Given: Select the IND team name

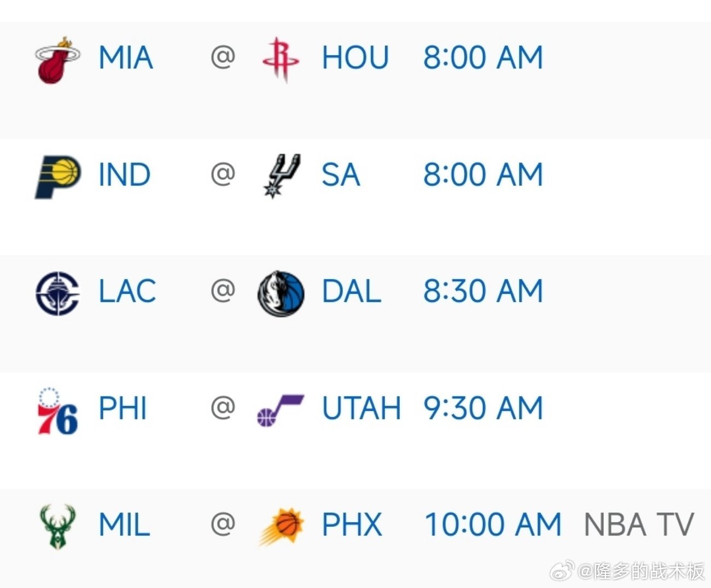Looking at the screenshot, I should coord(124,175).
